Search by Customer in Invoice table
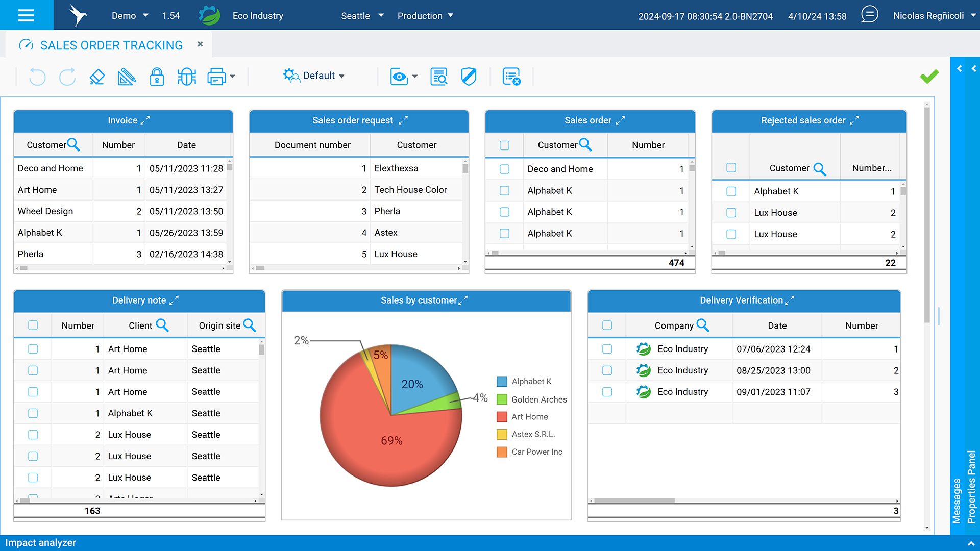The image size is (980, 551). tap(73, 145)
